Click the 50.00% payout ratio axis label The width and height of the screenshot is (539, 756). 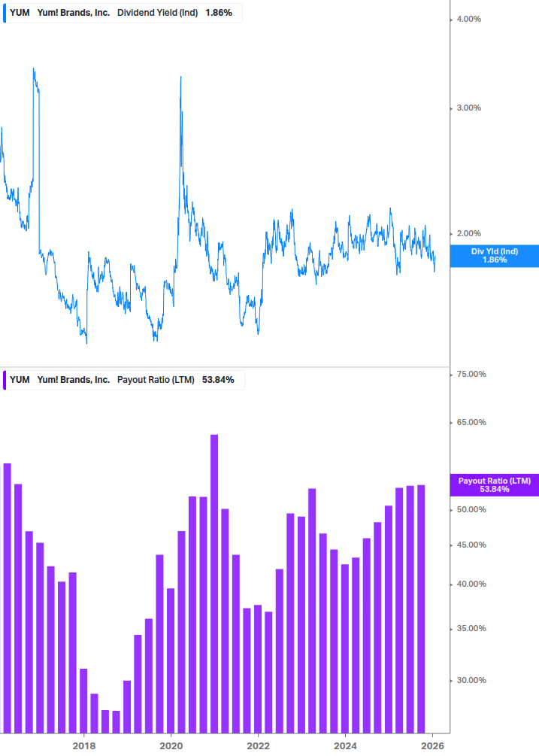pyautogui.click(x=471, y=509)
